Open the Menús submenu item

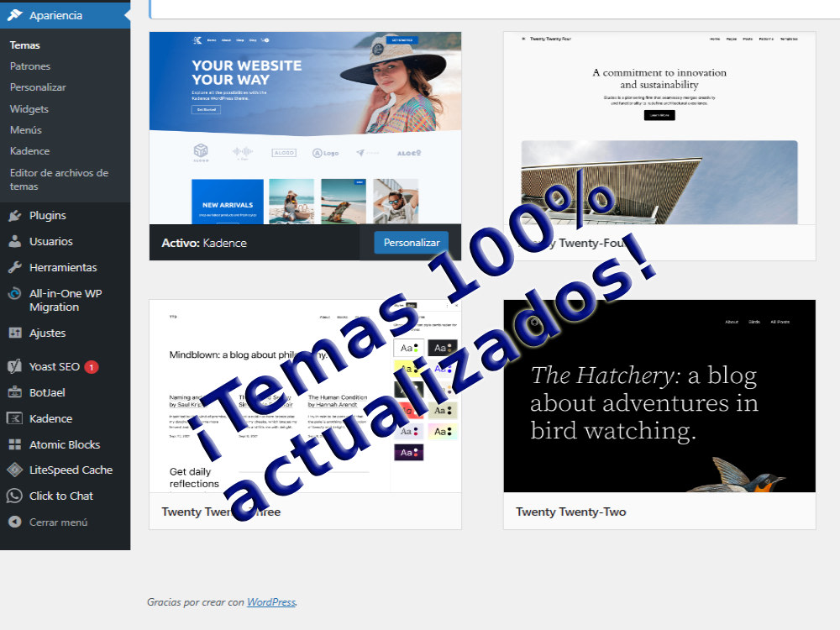tap(26, 130)
